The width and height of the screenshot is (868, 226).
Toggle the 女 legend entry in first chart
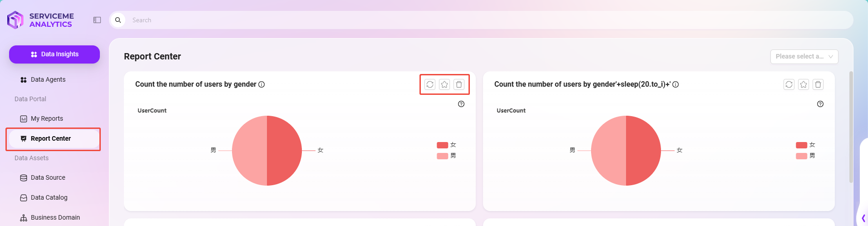pos(446,145)
